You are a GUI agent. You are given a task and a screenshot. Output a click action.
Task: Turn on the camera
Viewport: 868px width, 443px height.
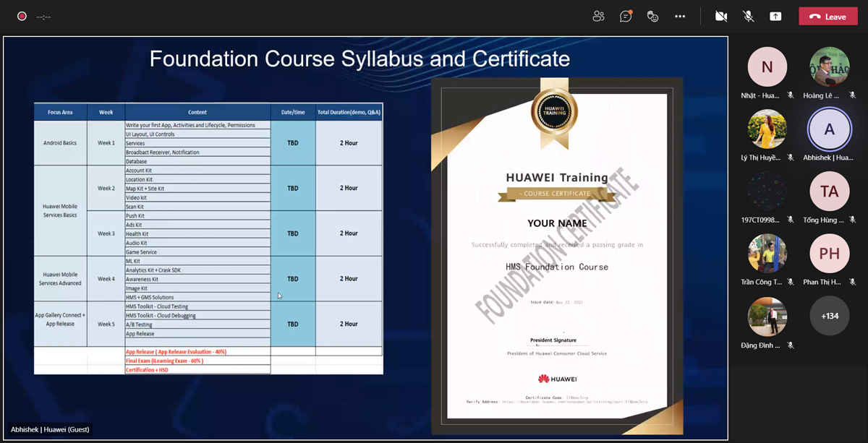click(721, 16)
